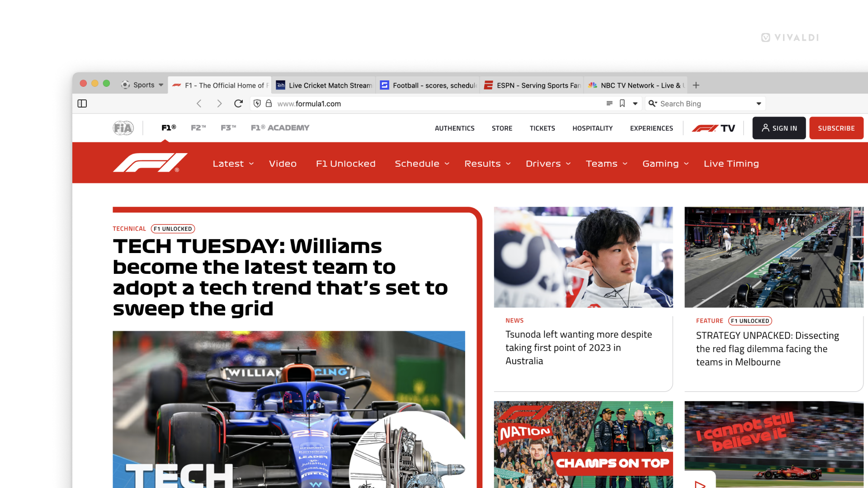Open the search engine selector in the search field
The image size is (868, 488).
[652, 103]
